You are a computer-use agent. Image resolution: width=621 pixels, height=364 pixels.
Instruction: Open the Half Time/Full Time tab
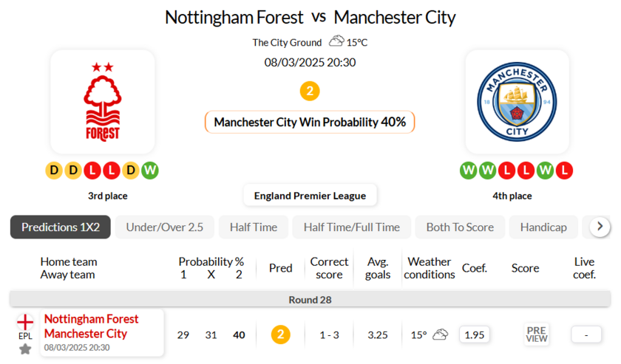pos(351,227)
